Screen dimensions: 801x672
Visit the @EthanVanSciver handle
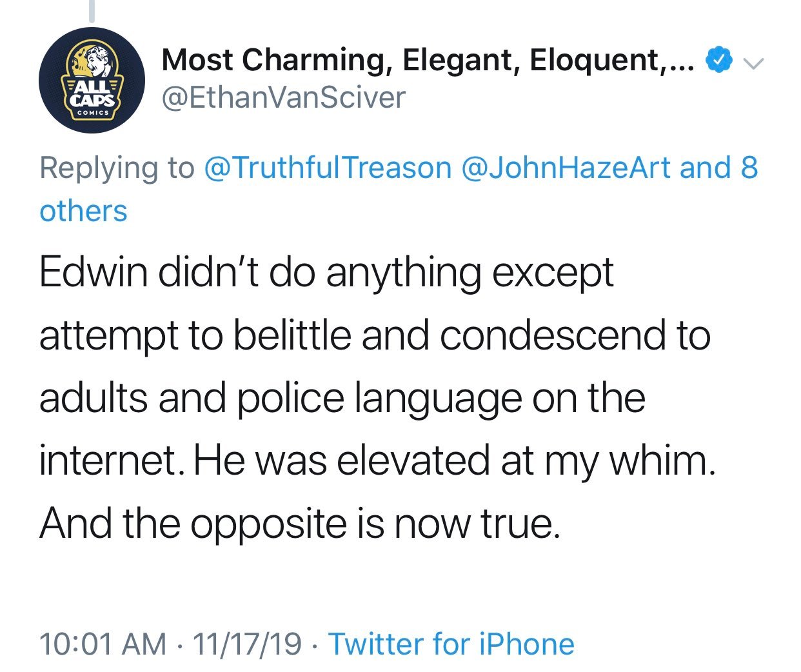[284, 98]
